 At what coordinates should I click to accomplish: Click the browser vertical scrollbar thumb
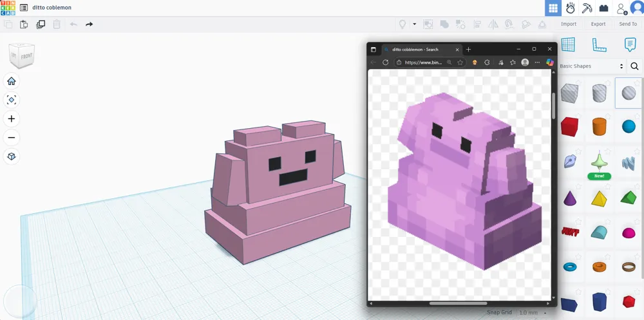coord(554,105)
